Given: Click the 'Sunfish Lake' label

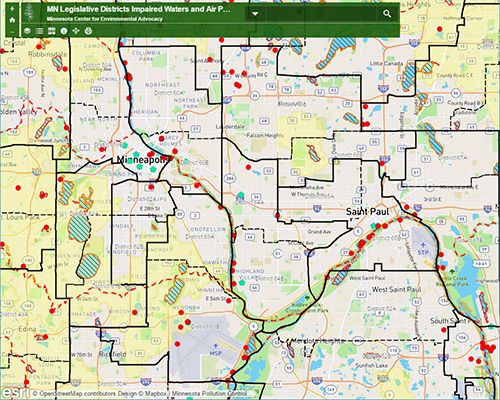Looking at the screenshot, I should click(371, 366).
